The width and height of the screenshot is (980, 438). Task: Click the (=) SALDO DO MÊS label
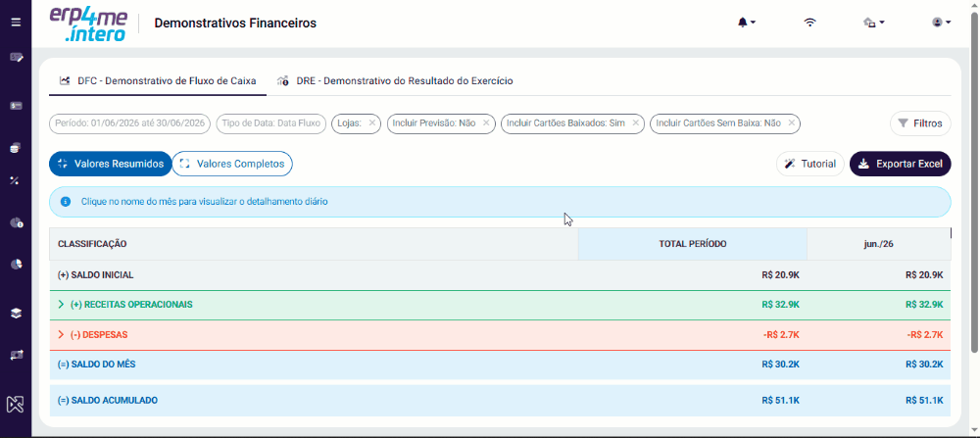point(97,365)
